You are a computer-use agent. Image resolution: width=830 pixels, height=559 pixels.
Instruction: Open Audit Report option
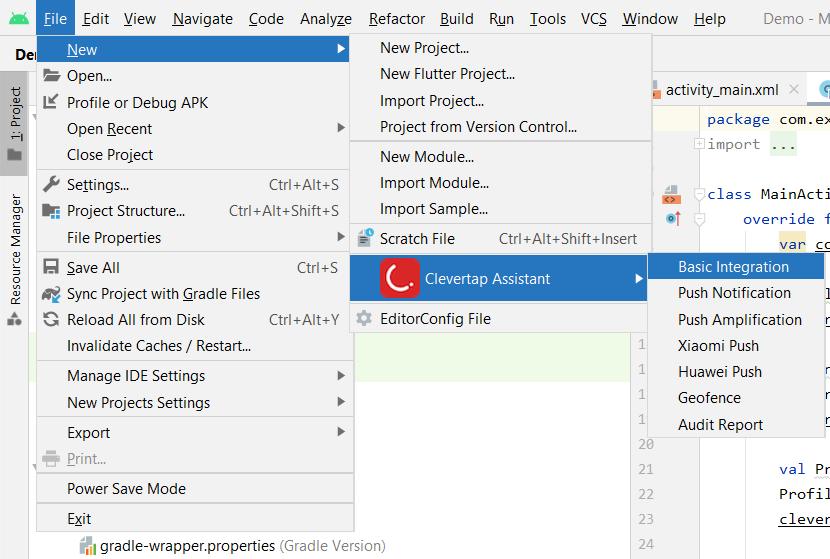point(736,425)
